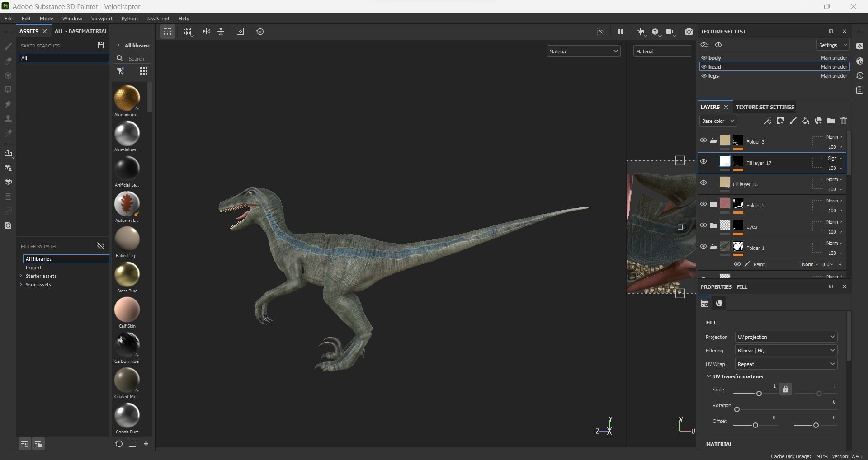
Task: Click the first Offset slider handle
Action: [755, 425]
